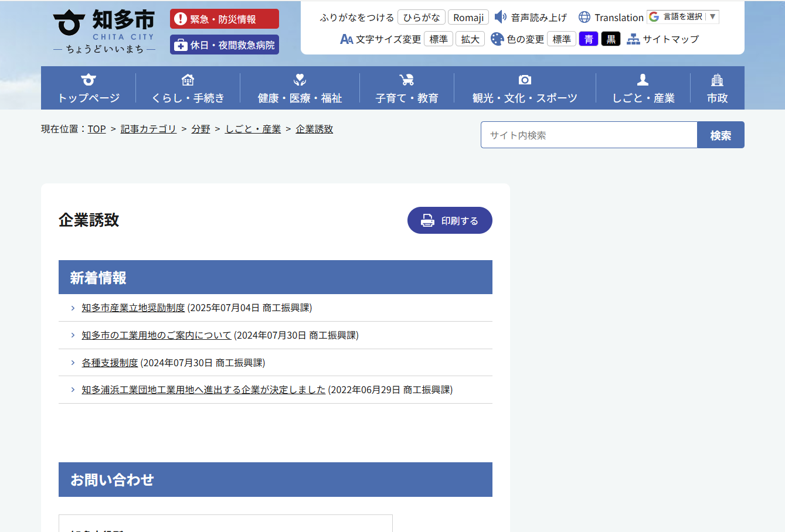The image size is (785, 532).
Task: Open the 休日・夜間救急病院 hospital button
Action: pyautogui.click(x=225, y=45)
